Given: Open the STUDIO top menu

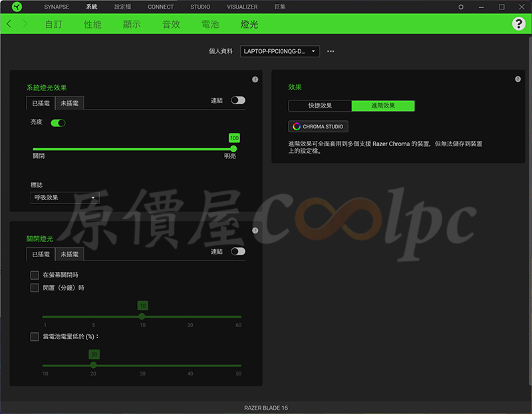Looking at the screenshot, I should [200, 7].
